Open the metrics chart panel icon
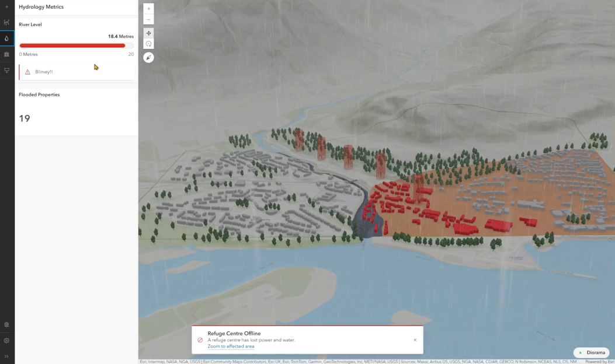Image resolution: width=615 pixels, height=364 pixels. point(6,22)
